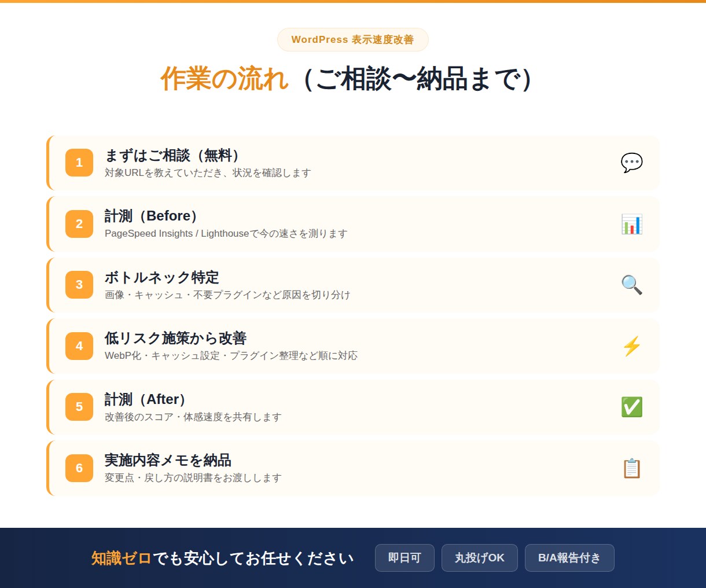This screenshot has width=706, height=588.
Task: Click the 即日可 pill in the footer
Action: coord(405,558)
